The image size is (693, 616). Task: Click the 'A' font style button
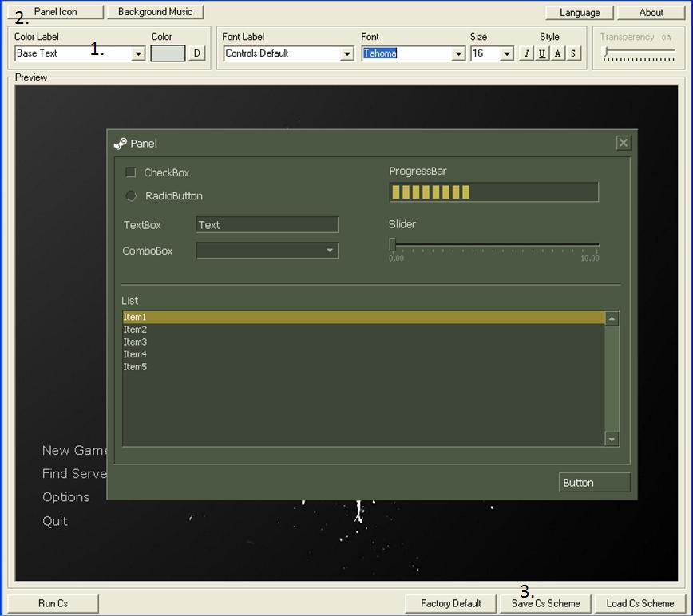click(x=558, y=53)
